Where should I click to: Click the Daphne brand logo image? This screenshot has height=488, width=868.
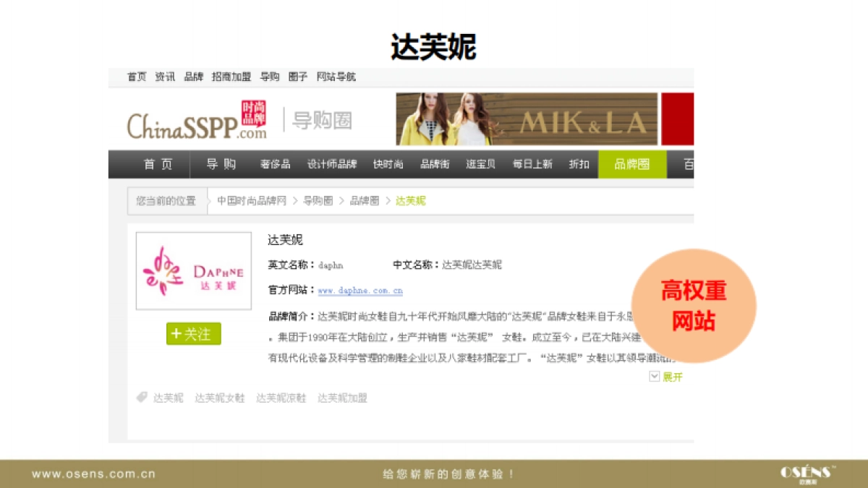click(x=193, y=270)
